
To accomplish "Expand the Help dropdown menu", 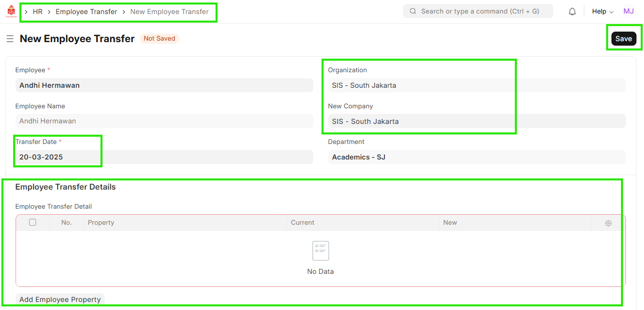I will (x=602, y=12).
